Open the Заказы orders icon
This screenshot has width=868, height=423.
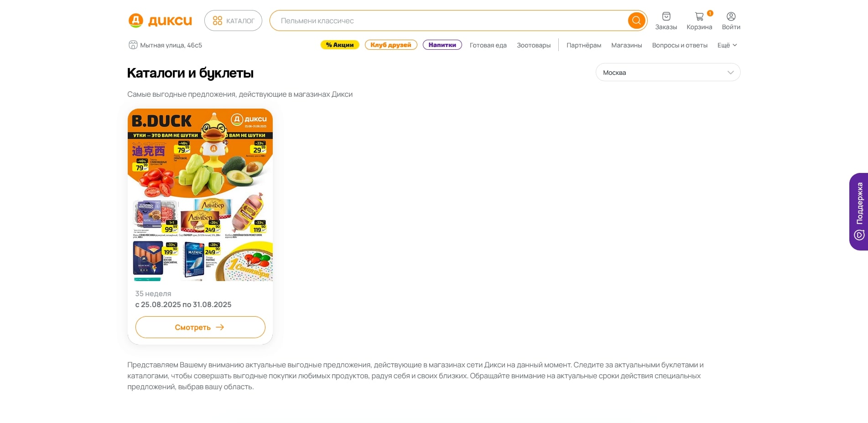[666, 16]
